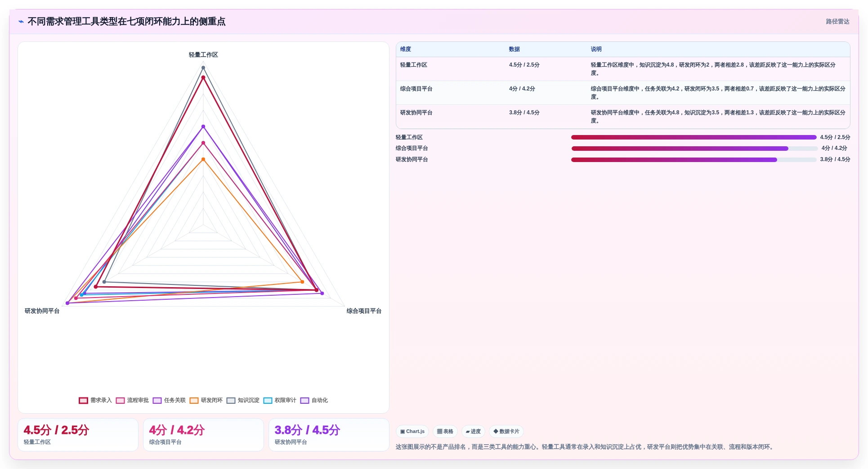The image size is (868, 469).
Task: Click the 轻量工作区 progress bar
Action: 694,137
